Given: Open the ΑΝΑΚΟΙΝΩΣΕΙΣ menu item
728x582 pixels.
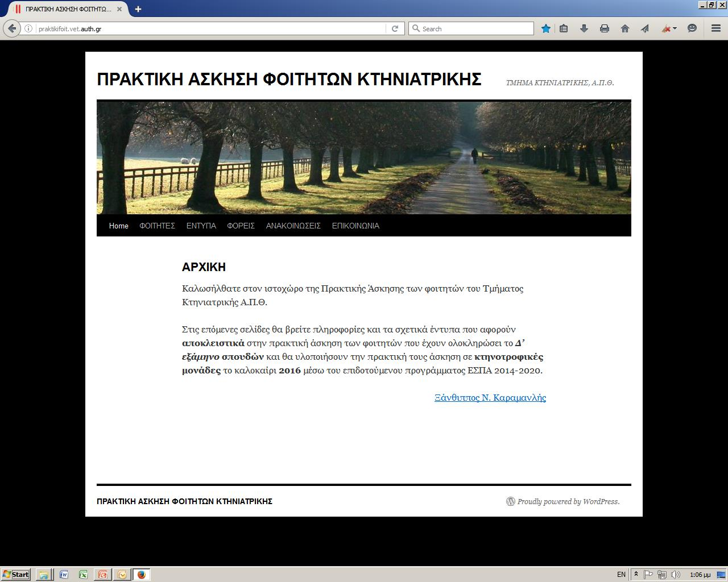Looking at the screenshot, I should (293, 226).
